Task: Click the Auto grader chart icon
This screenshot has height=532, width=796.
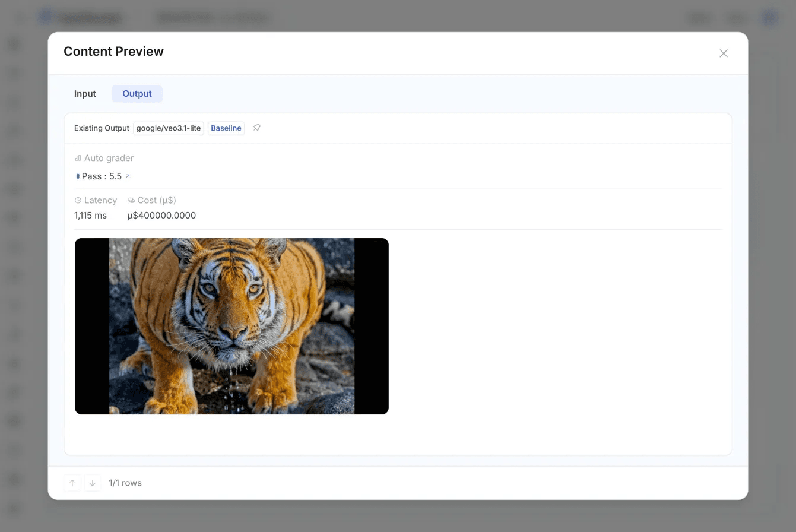Action: tap(78, 159)
